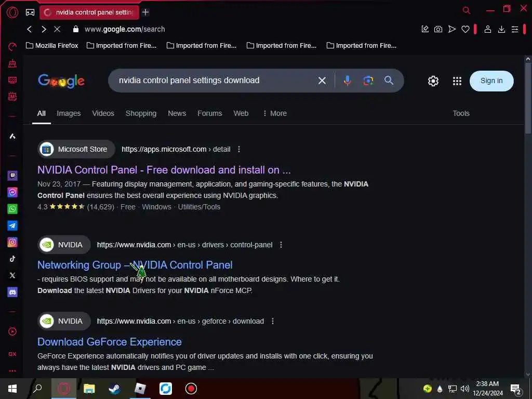The width and height of the screenshot is (532, 399).
Task: Open File Explorer from taskbar
Action: click(x=89, y=389)
